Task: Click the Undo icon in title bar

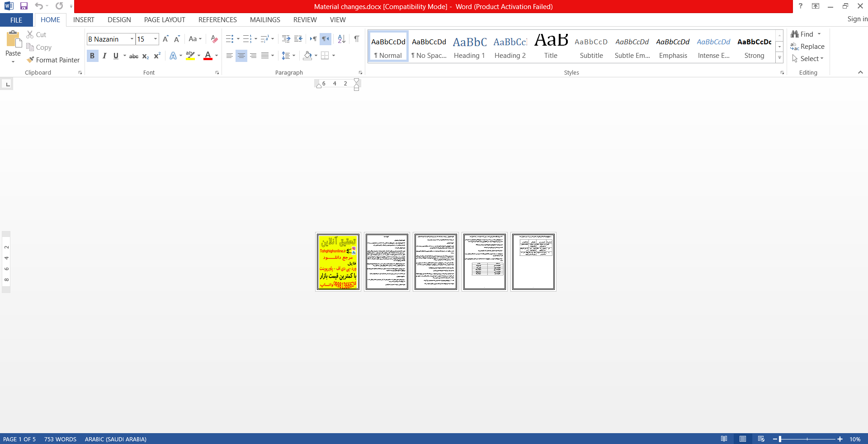Action: pos(39,6)
